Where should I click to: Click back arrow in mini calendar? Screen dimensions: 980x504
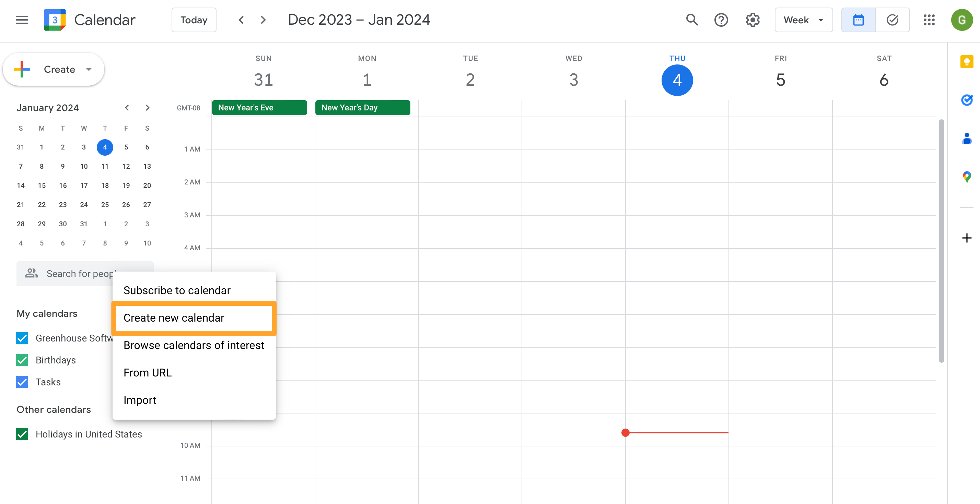127,107
